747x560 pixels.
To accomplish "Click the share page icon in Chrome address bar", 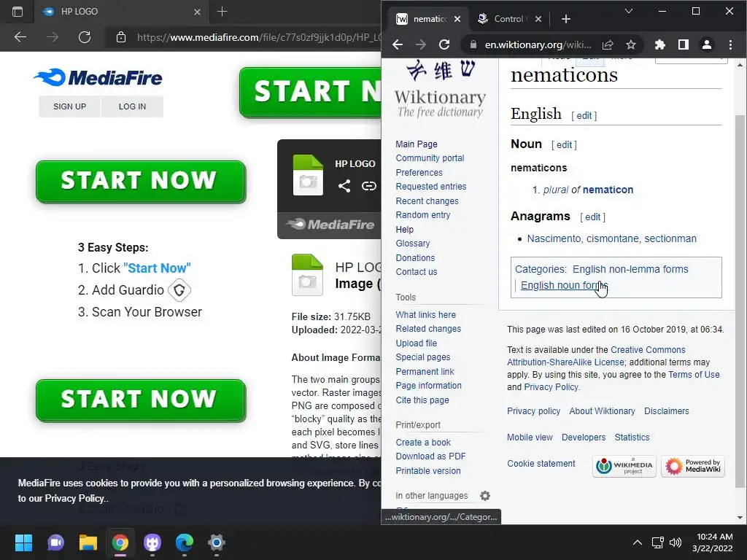I will tap(608, 44).
